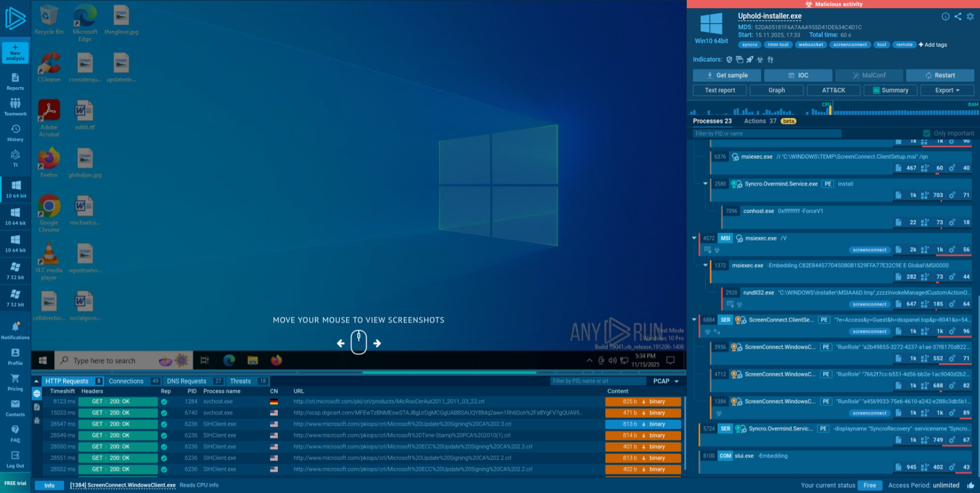Collapse process 4572 msiexec.exe tree
This screenshot has width=980, height=493.
coord(694,238)
